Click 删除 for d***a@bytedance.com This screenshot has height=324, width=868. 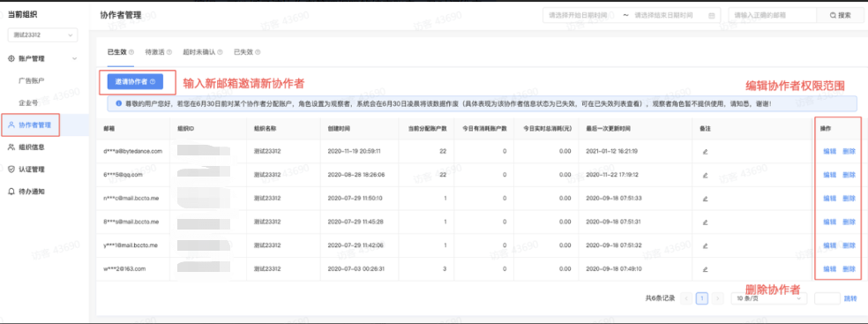click(x=849, y=151)
